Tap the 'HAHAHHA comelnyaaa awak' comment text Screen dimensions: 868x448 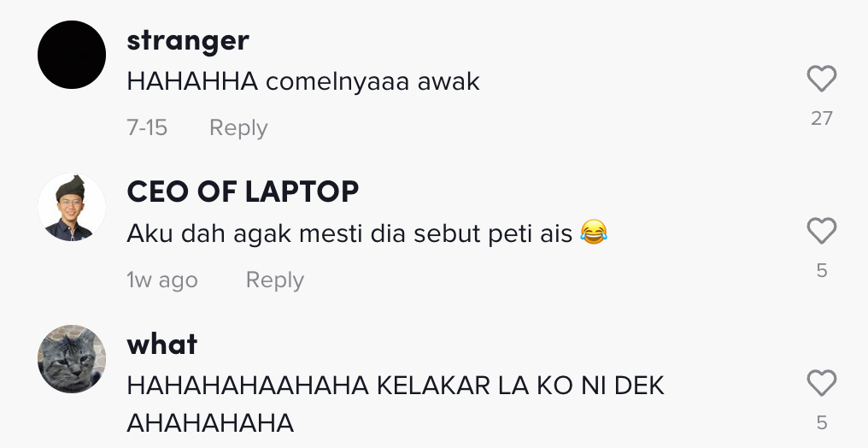(303, 82)
